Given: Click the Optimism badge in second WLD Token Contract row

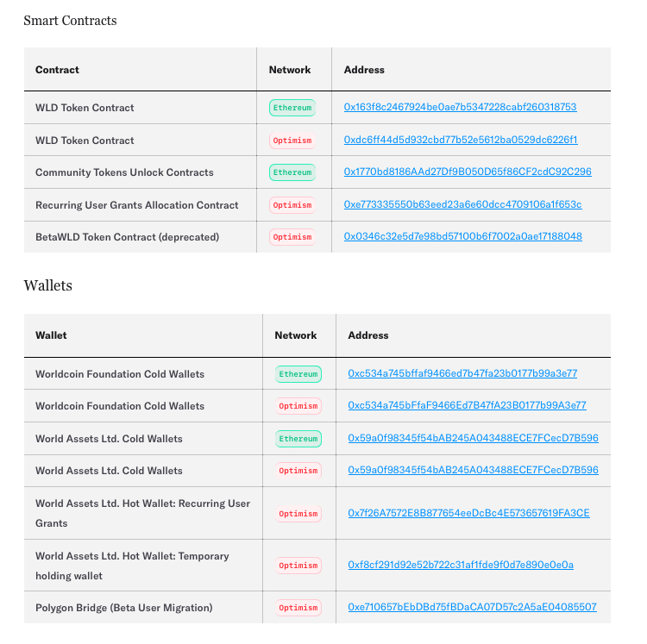Looking at the screenshot, I should (292, 141).
